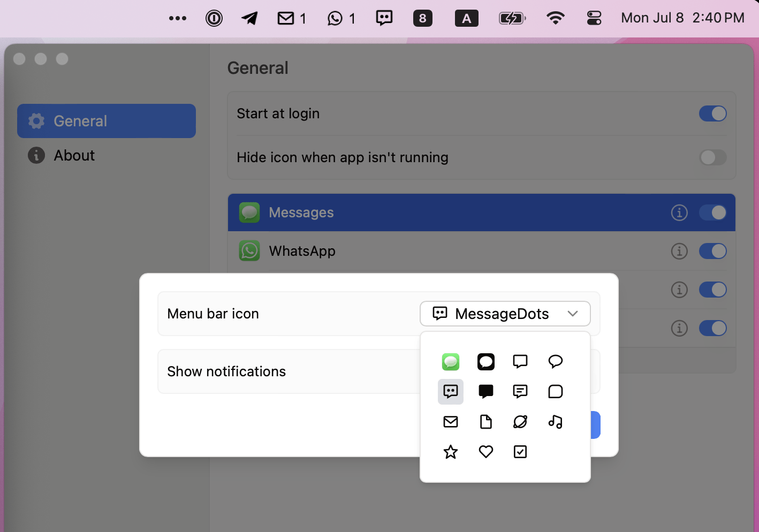The width and height of the screenshot is (759, 532).
Task: Open the Telegram paper plane menu bar item
Action: pos(249,18)
